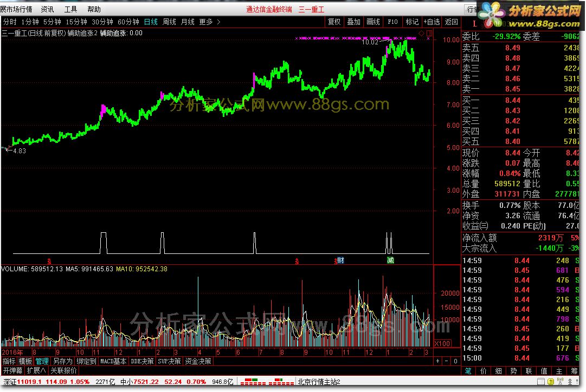Screen dimensions: 586x392
Task: Click the 0 reset button below the volume chart
Action: pyautogui.click(x=455, y=361)
